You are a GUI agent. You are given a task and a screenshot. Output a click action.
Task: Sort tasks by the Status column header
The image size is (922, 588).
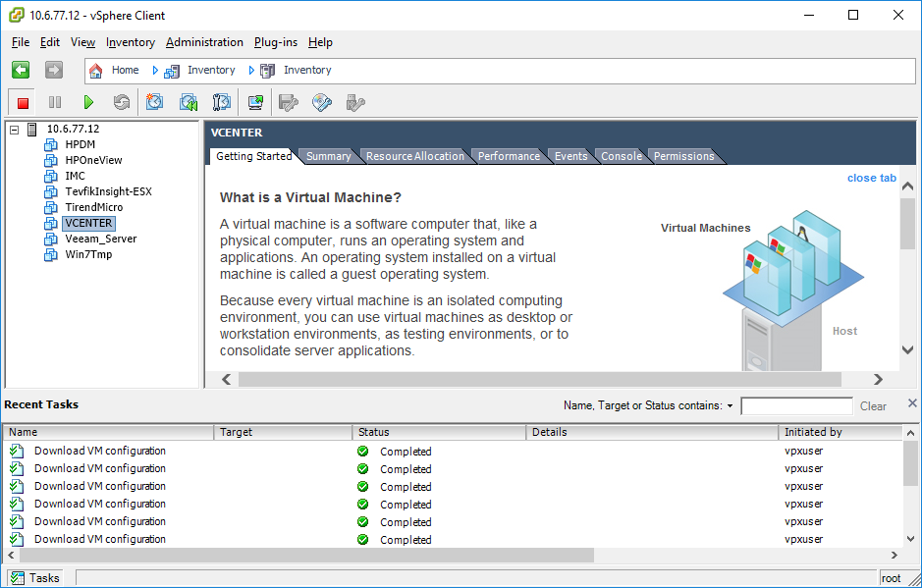pos(439,432)
